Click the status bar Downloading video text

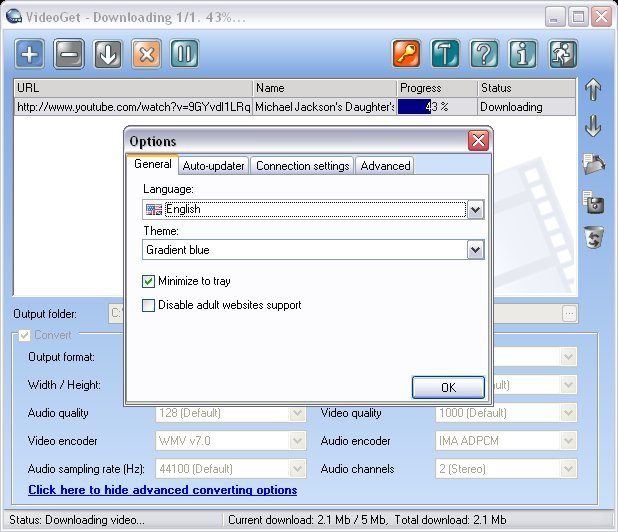77,520
